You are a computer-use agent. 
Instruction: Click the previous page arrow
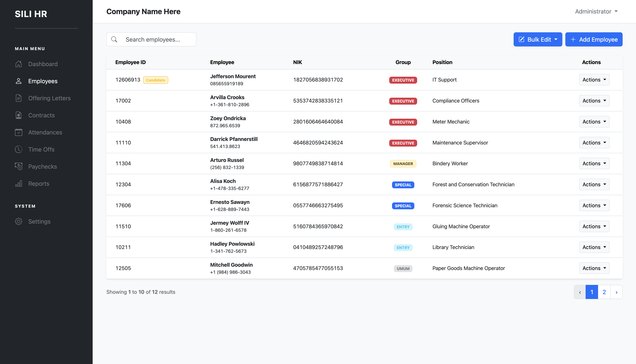pyautogui.click(x=580, y=292)
